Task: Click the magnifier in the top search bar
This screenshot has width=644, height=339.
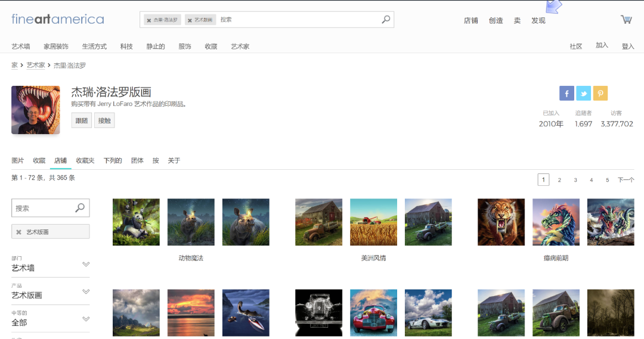Action: point(386,19)
